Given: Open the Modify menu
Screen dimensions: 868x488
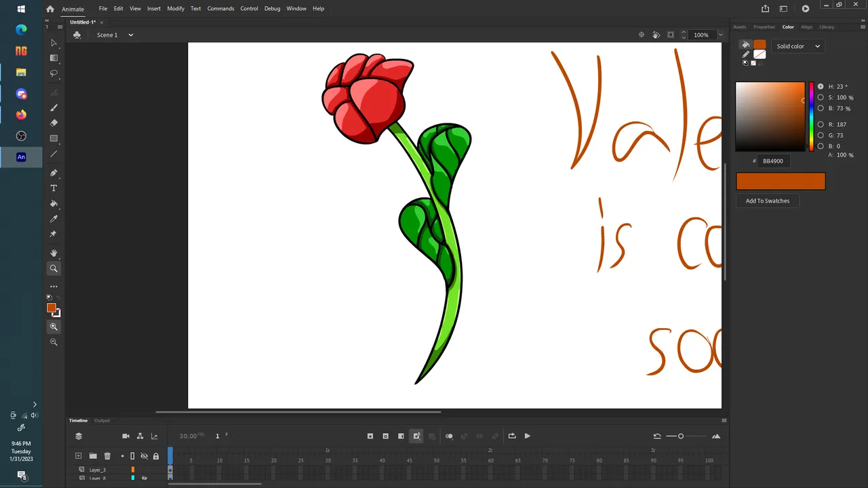Looking at the screenshot, I should [x=176, y=9].
